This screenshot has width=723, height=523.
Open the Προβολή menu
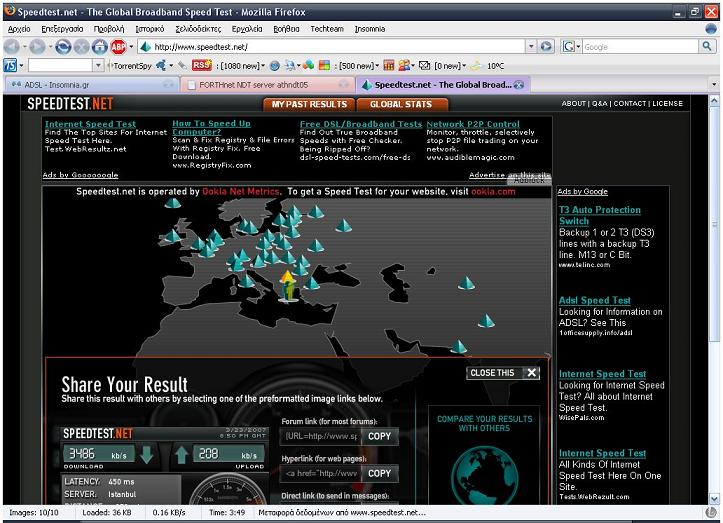click(109, 29)
